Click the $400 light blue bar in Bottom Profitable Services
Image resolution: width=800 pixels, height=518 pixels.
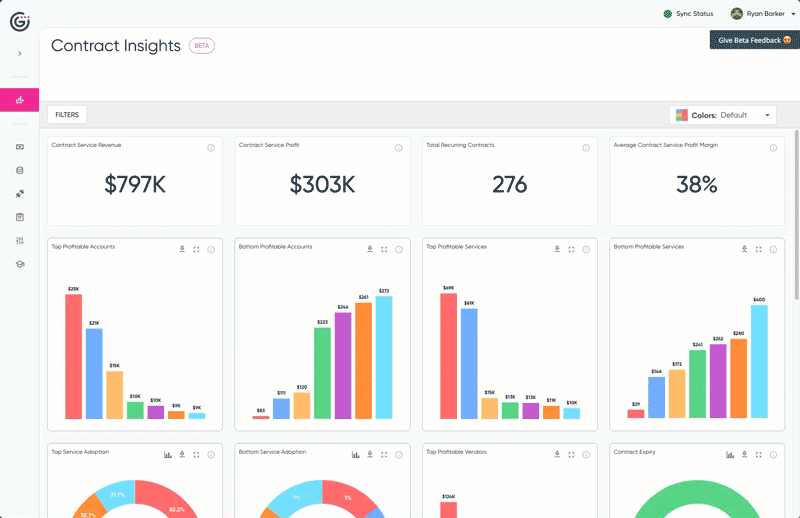click(x=759, y=361)
